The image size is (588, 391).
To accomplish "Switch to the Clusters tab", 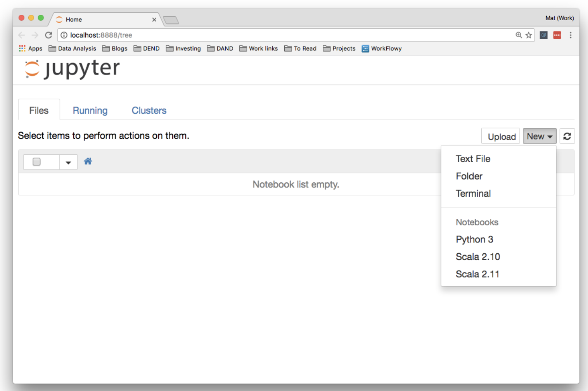I will point(149,111).
